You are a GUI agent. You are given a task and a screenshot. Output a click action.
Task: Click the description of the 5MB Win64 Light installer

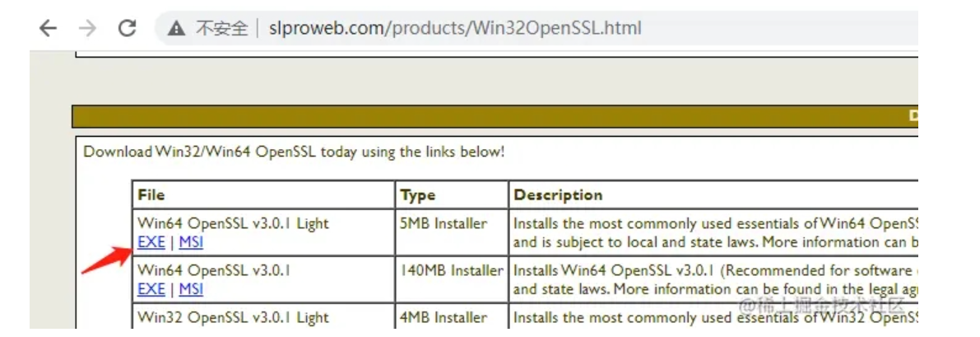(716, 232)
